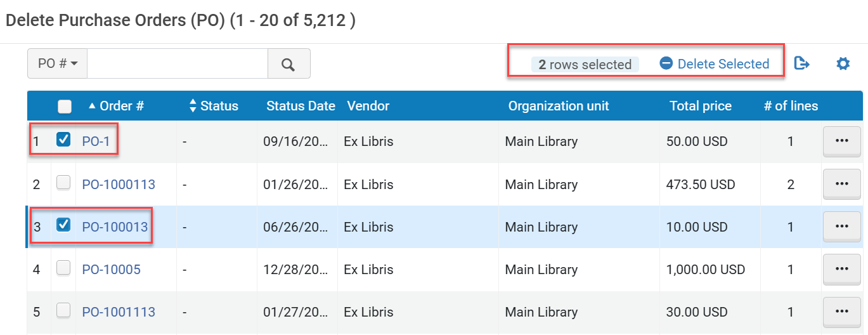
Task: Click the 12/28 status date cell
Action: click(x=296, y=270)
